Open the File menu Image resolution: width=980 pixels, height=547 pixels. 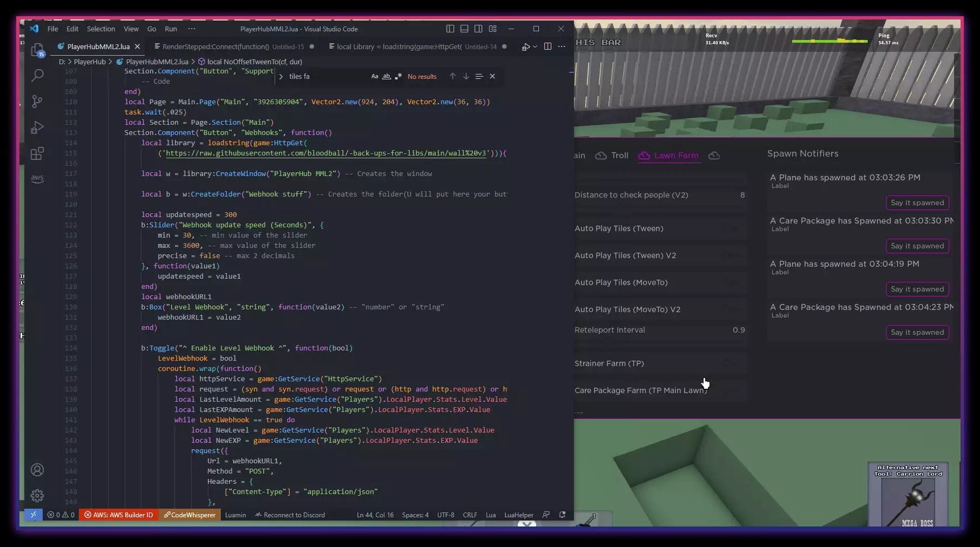(x=53, y=29)
